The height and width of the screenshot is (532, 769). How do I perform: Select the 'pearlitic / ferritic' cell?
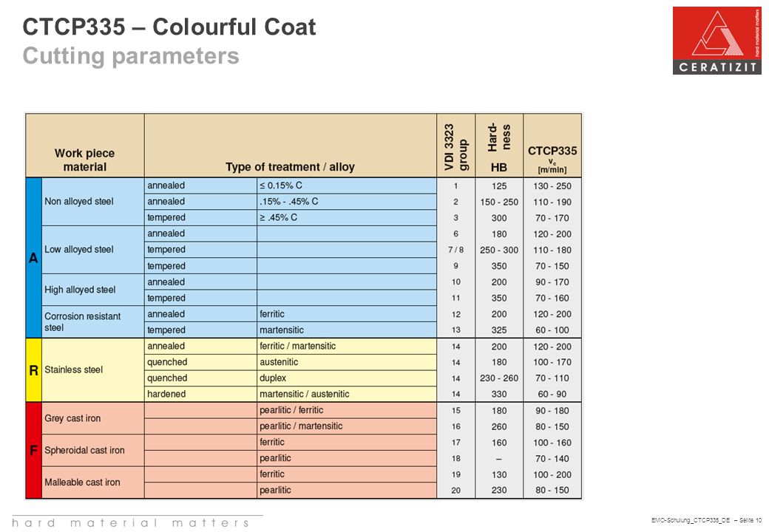pos(346,410)
